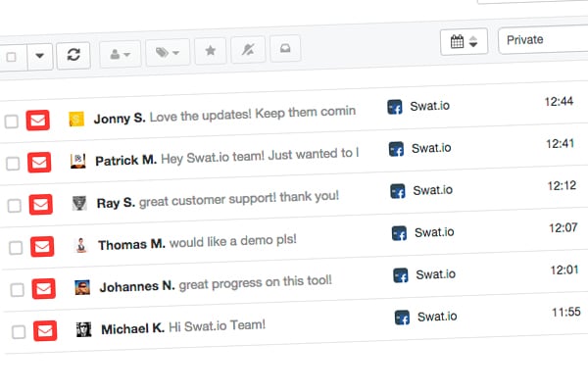Open the select-all dropdown arrow
This screenshot has height=392, width=588.
point(40,56)
